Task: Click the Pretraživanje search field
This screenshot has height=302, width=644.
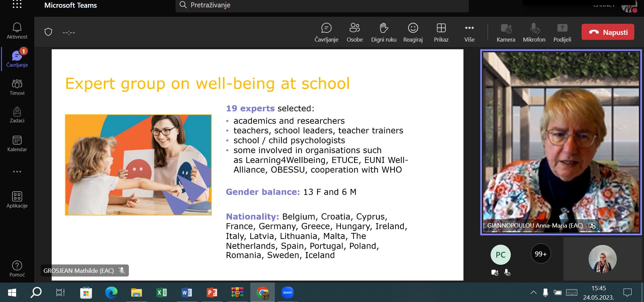Action: 322,5
